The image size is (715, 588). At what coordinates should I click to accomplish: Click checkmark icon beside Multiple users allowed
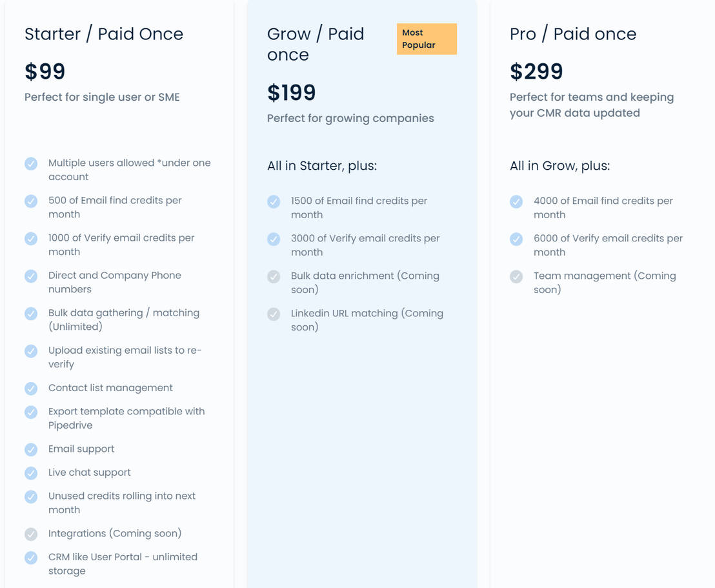pos(31,163)
